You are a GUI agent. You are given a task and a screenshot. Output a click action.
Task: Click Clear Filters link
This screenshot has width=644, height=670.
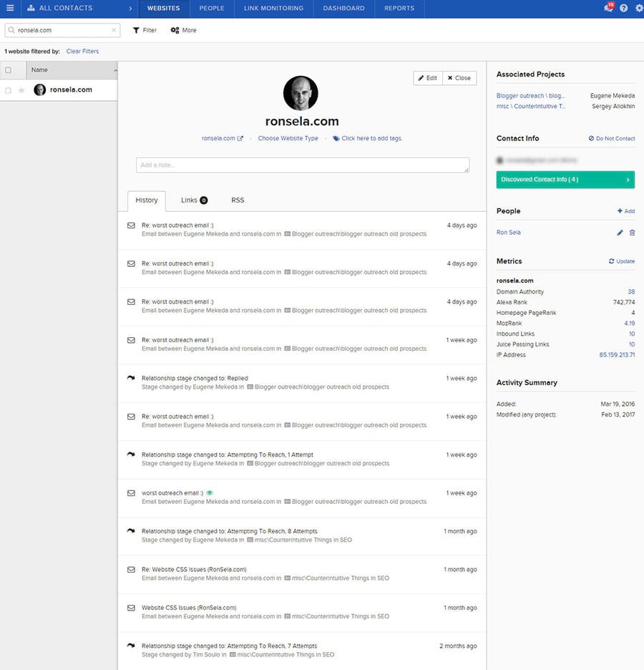tap(82, 52)
